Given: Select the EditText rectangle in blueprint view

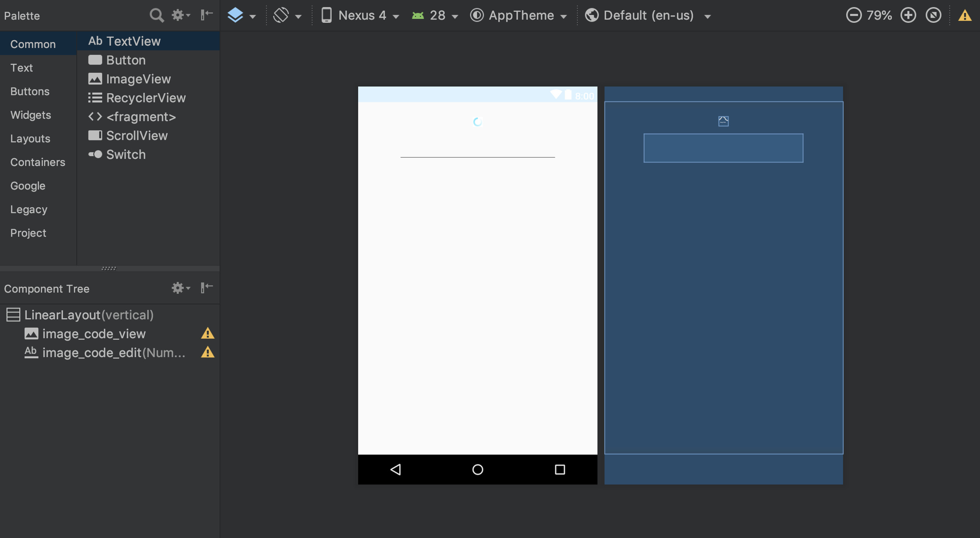Looking at the screenshot, I should (723, 148).
